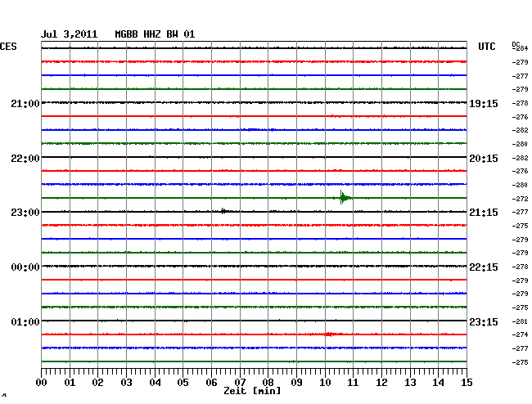Select the 01:00 local time label
The height and width of the screenshot is (404, 532).
point(25,321)
